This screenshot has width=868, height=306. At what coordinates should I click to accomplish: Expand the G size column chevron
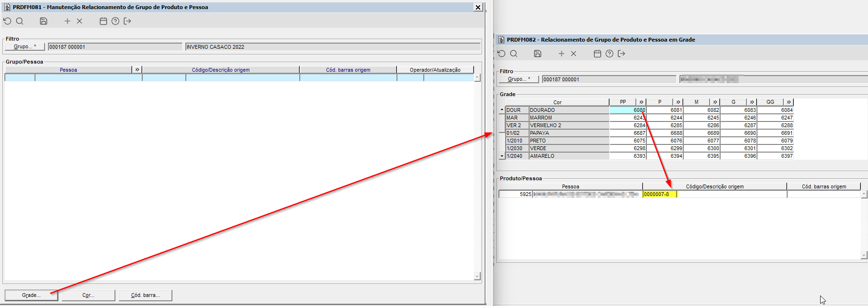click(752, 102)
